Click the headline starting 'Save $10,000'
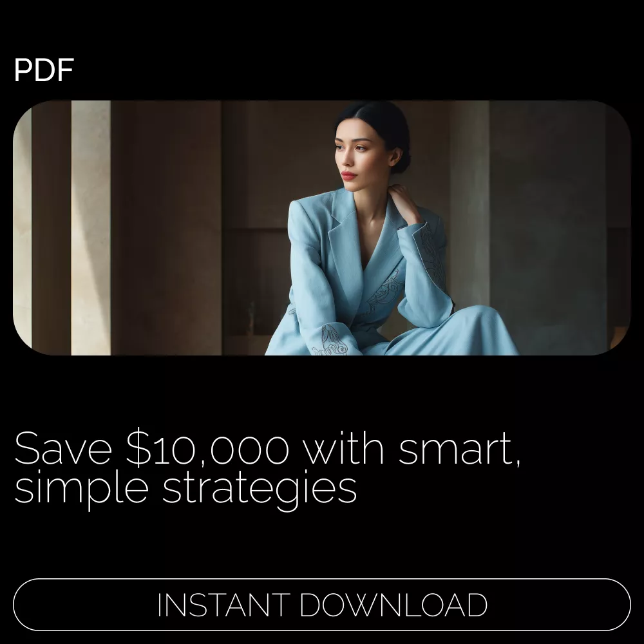644x644 pixels. coord(268,468)
